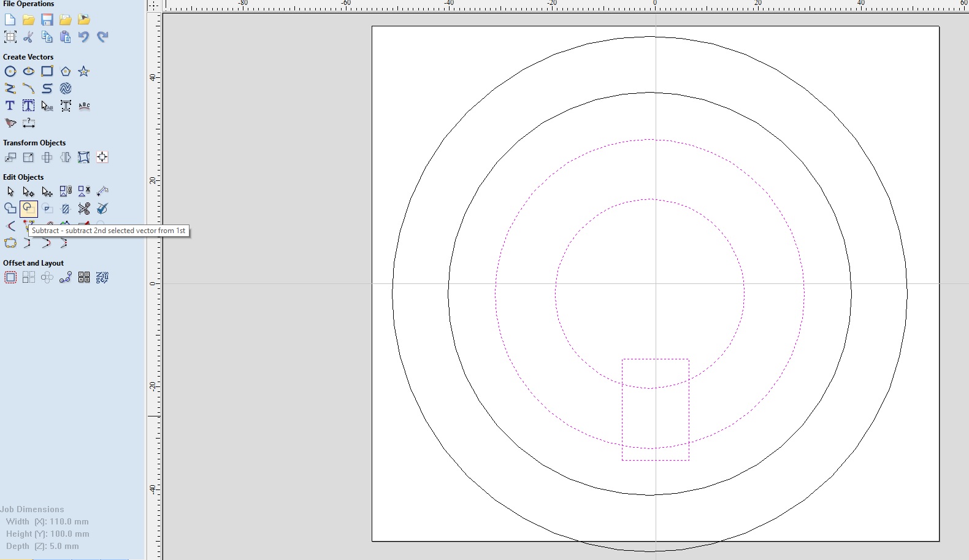Select the plain Draw Text tool
The image size is (969, 560).
click(x=10, y=105)
